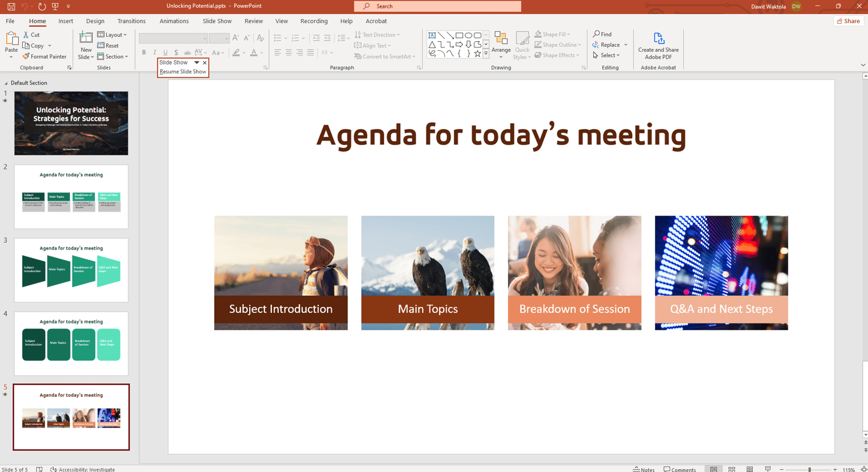This screenshot has height=472, width=868.
Task: Open the Customize Quick Access Toolbar arrow
Action: click(x=68, y=6)
